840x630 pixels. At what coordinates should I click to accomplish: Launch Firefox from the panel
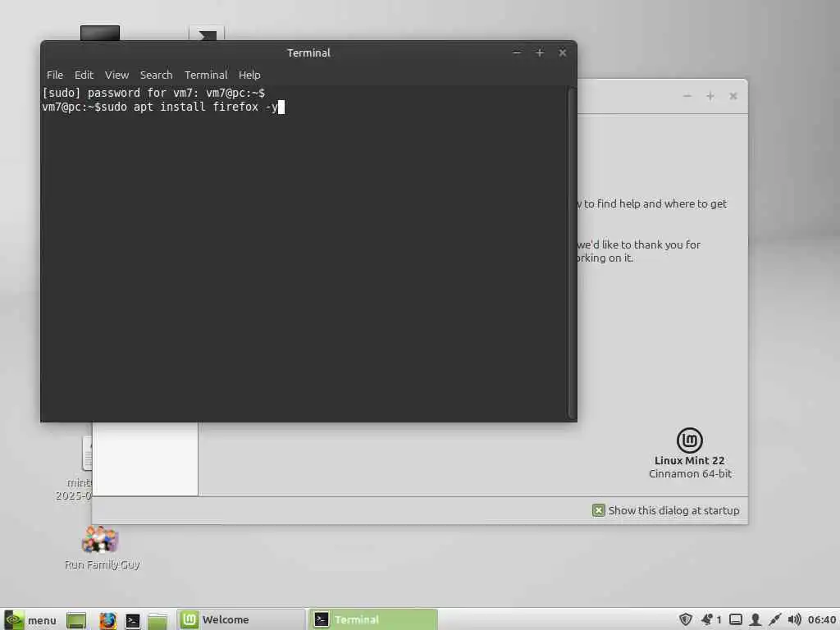tap(107, 620)
